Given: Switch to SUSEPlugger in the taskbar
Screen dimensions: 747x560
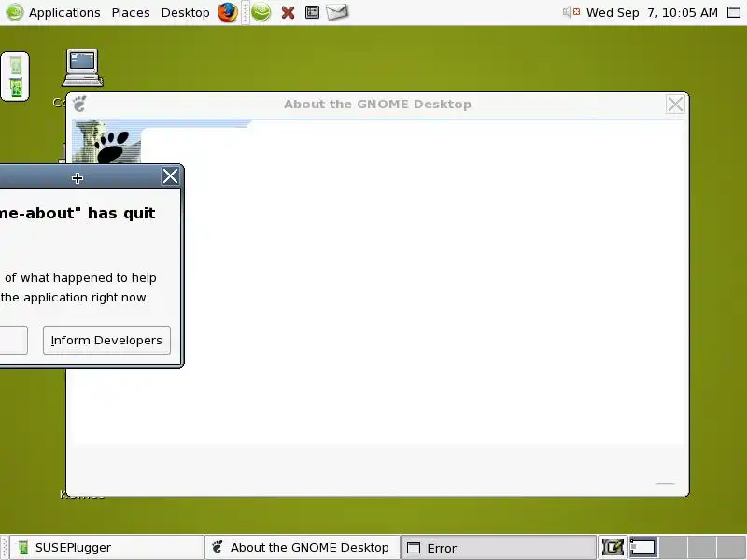Looking at the screenshot, I should click(106, 548).
